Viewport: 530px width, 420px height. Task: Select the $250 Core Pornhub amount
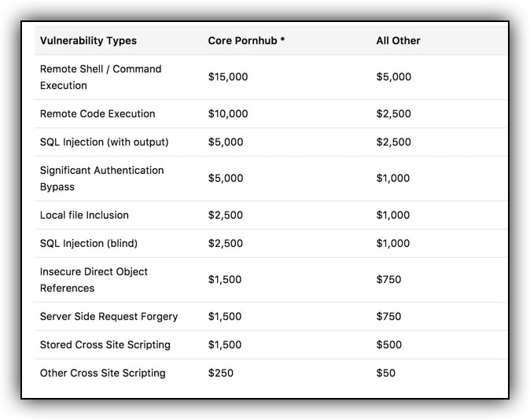coord(221,373)
